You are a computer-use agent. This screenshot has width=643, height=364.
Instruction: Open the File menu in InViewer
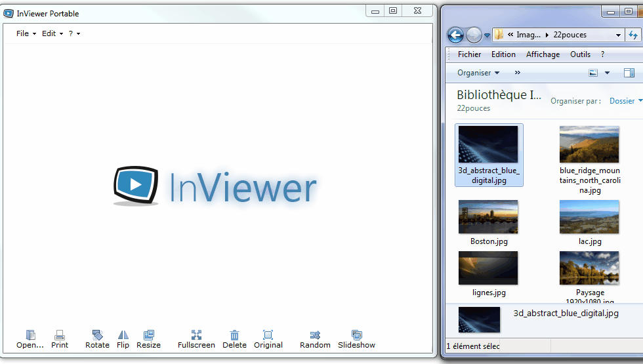pos(26,33)
